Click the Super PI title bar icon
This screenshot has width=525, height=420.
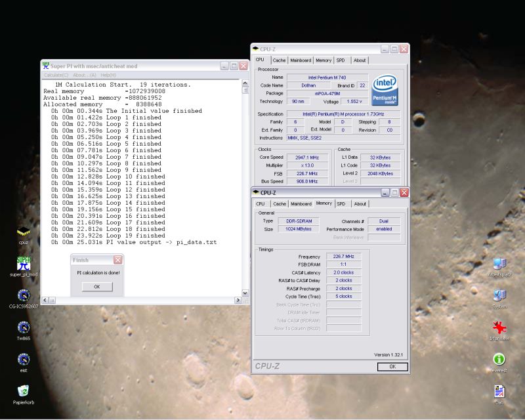coord(46,66)
